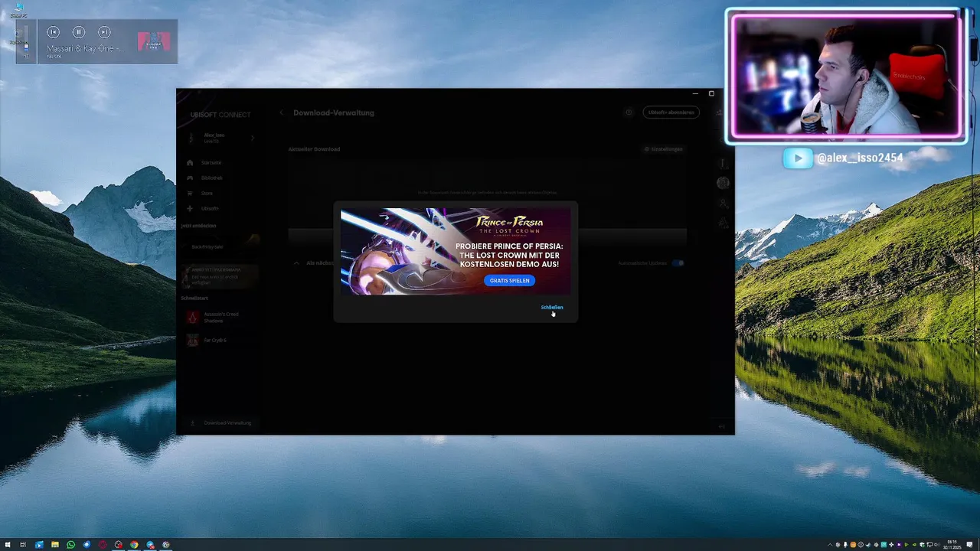Click the Startseite home icon

coord(190,162)
